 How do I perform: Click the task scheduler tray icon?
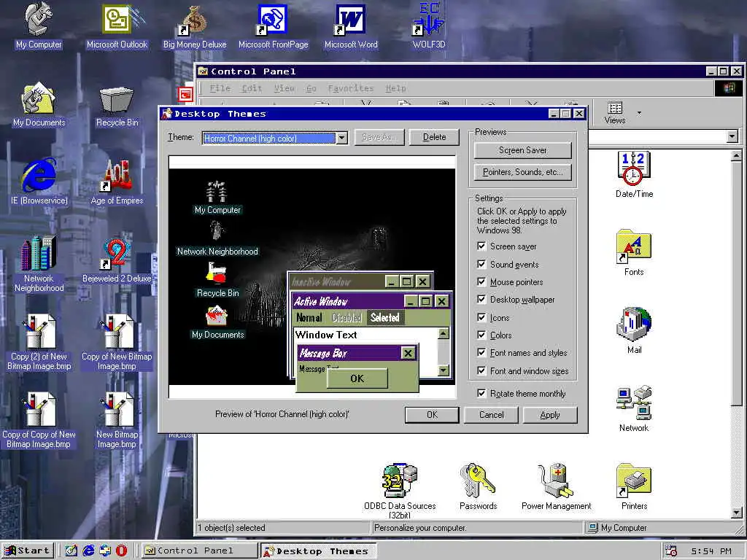click(x=671, y=551)
